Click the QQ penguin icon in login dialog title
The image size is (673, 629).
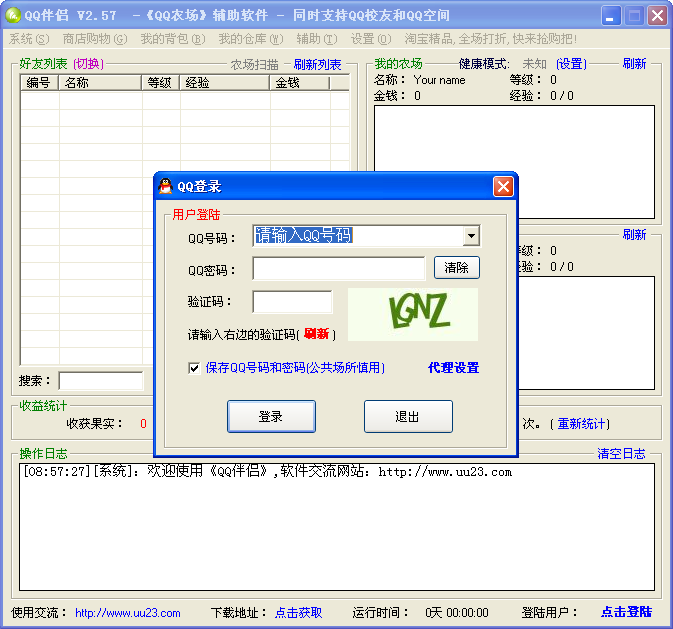pos(165,186)
